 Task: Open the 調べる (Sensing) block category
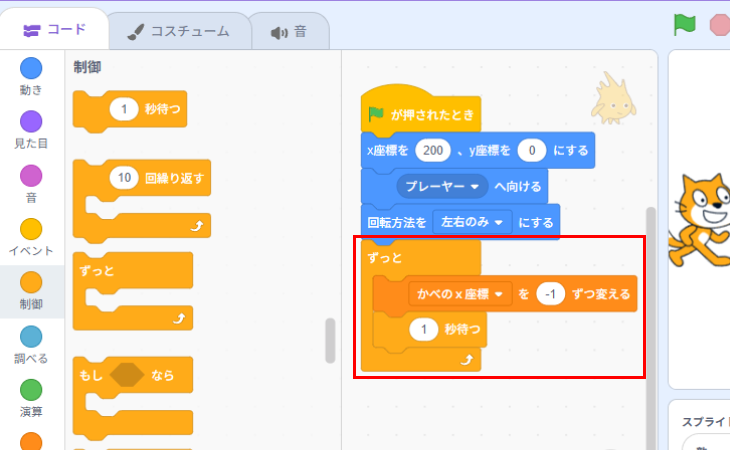[x=31, y=337]
